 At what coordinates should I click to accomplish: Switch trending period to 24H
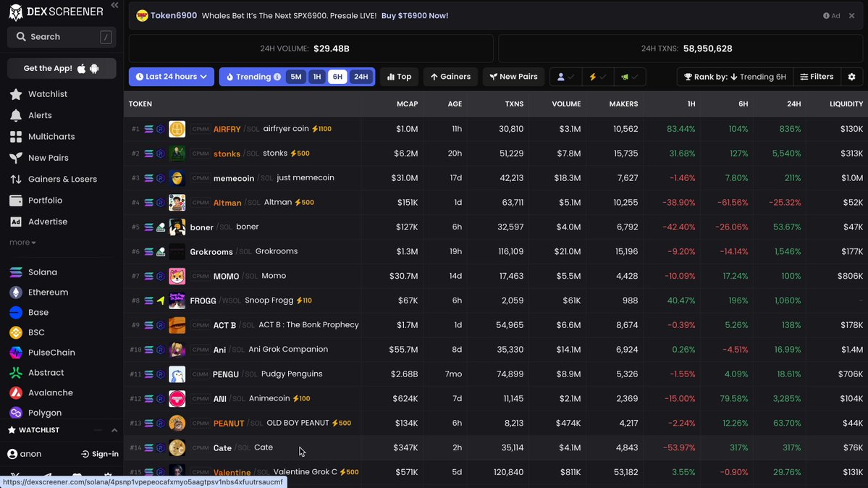pos(361,77)
